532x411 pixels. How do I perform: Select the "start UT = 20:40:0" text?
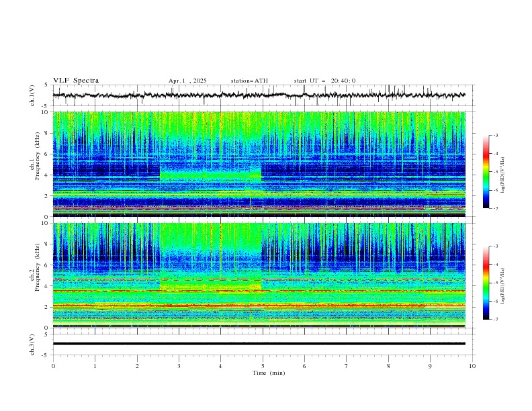pos(324,81)
